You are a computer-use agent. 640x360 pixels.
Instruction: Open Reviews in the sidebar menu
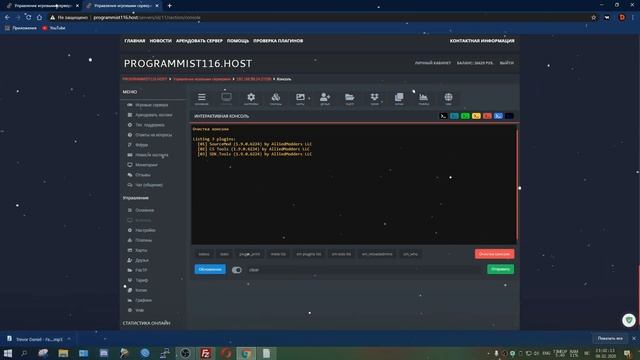click(142, 175)
